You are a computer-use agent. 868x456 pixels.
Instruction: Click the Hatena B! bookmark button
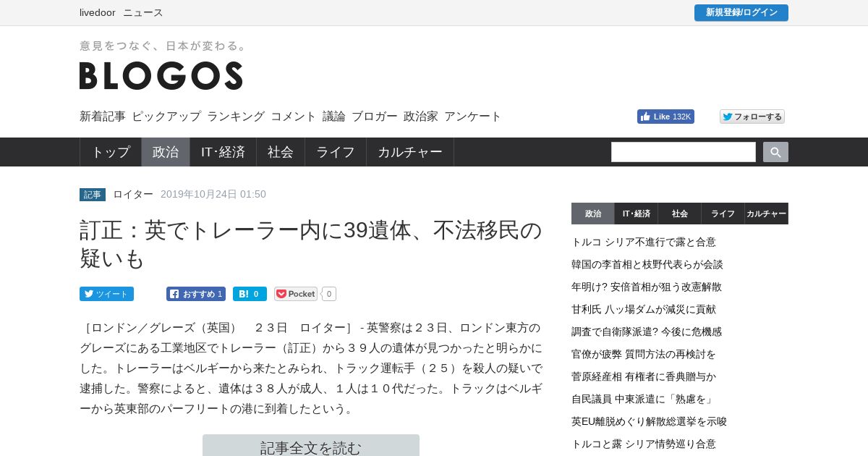pyautogui.click(x=250, y=294)
